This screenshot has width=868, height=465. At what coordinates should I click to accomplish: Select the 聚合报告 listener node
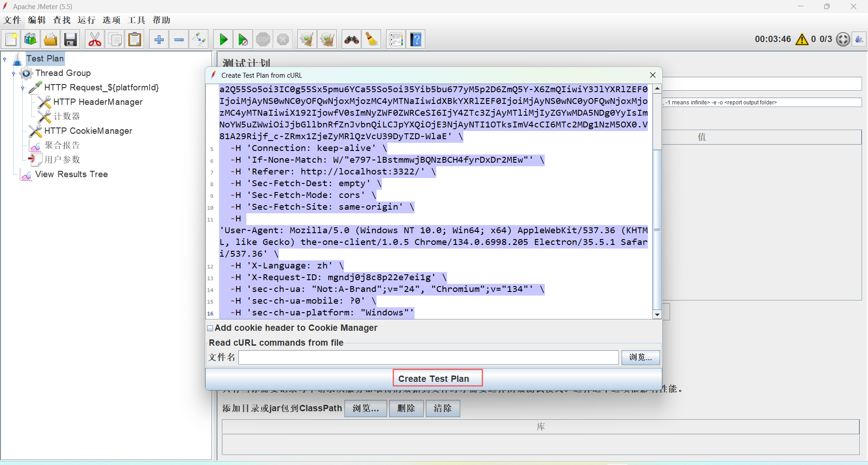[62, 146]
